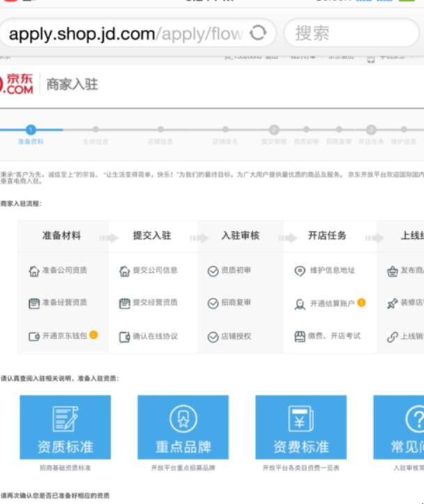424x504 pixels.
Task: Click the 开放平台重点招募品牌 caption
Action: coord(183,468)
